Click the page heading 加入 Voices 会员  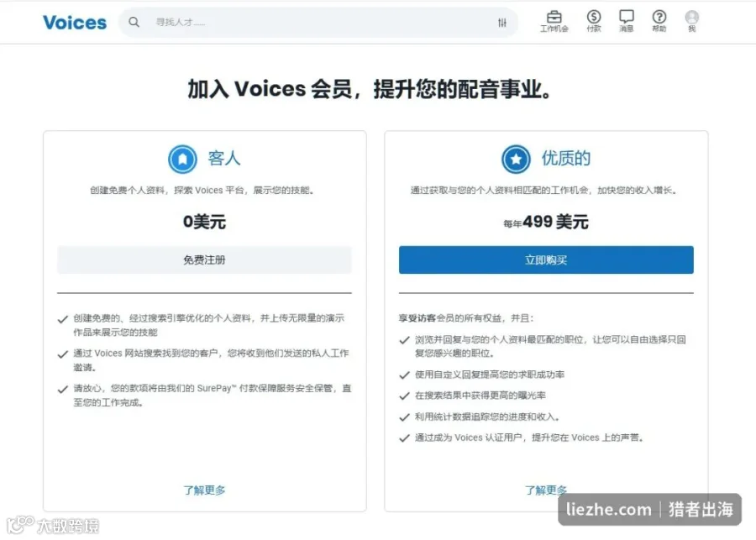pyautogui.click(x=370, y=89)
